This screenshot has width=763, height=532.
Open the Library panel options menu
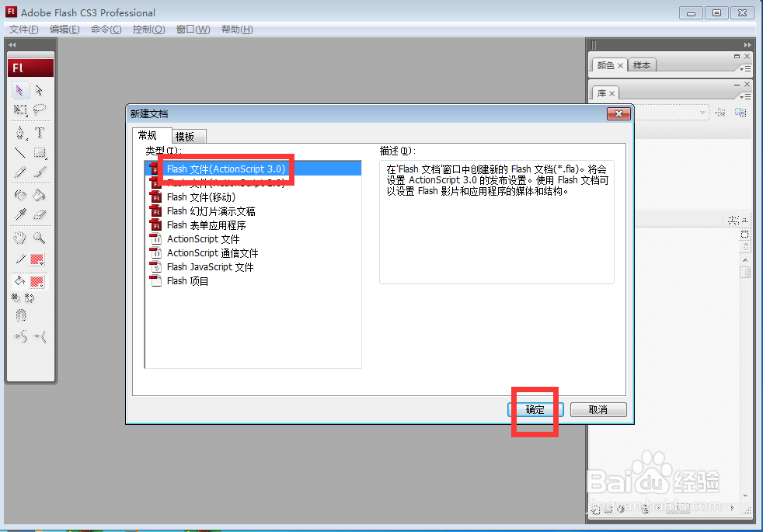tap(745, 97)
